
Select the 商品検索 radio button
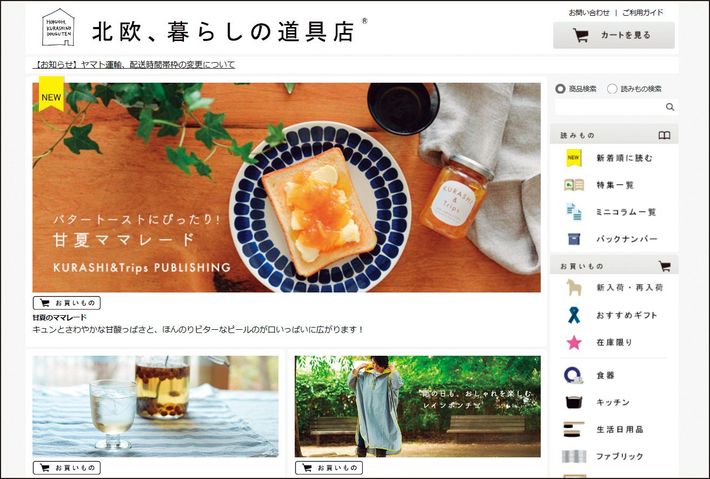tap(560, 89)
